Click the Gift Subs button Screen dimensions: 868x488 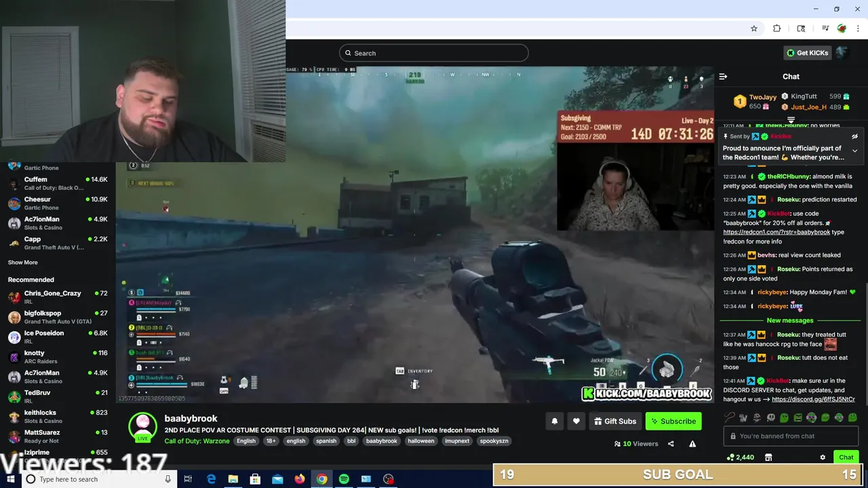click(615, 422)
